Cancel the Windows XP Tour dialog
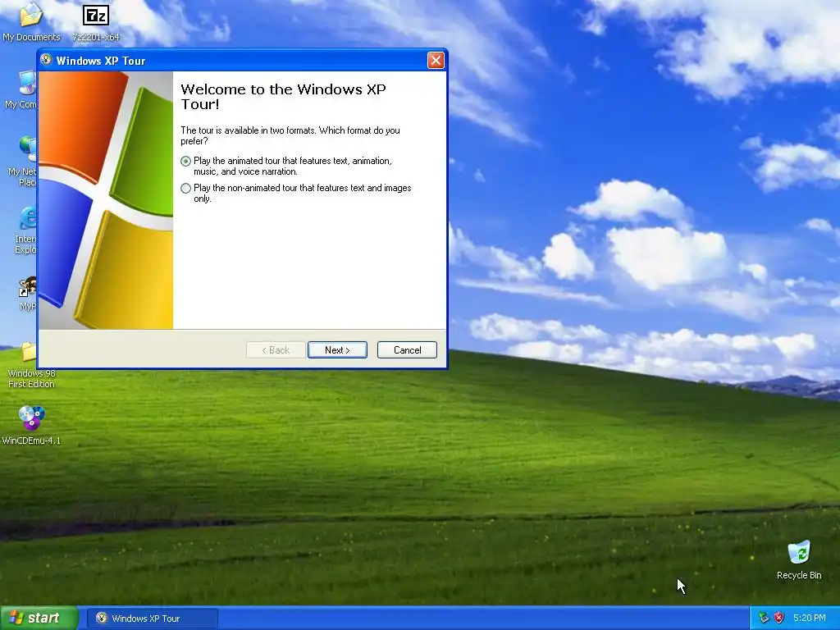Image resolution: width=840 pixels, height=630 pixels. click(x=407, y=349)
